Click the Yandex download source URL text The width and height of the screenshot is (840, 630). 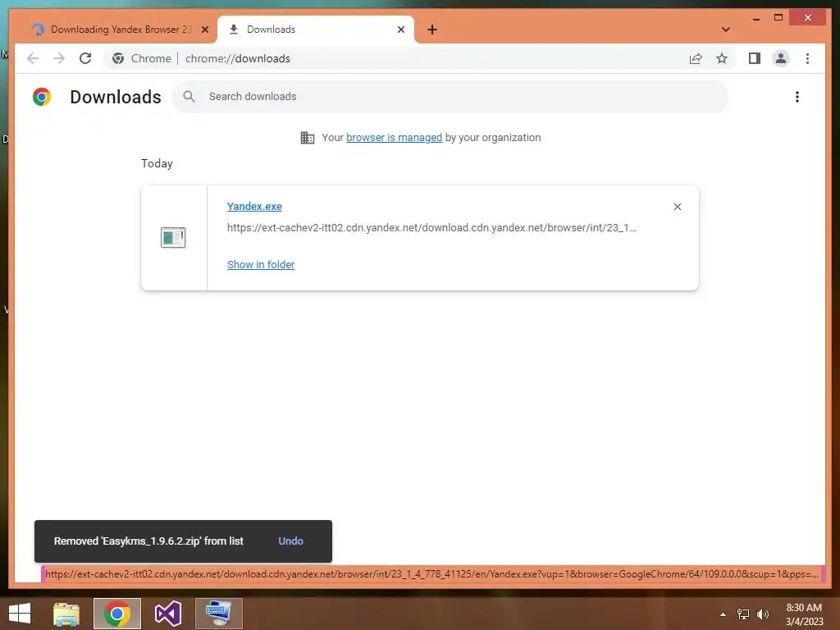click(431, 228)
